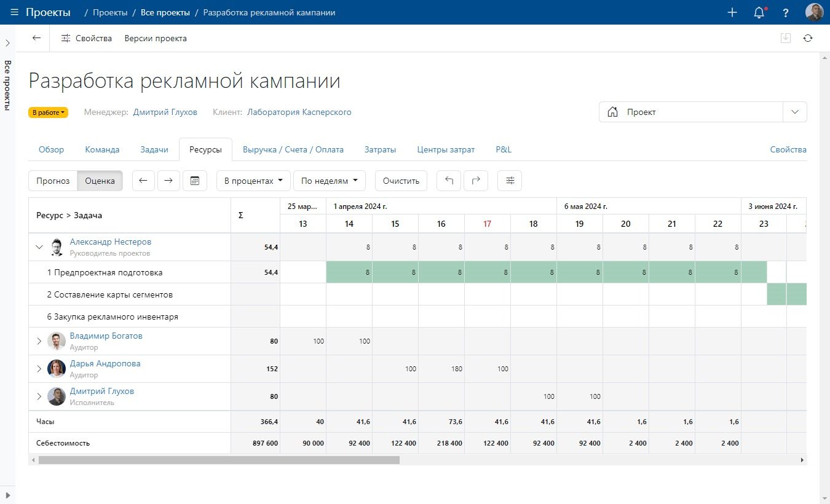Viewport: 830px width, 504px height.
Task: Open the hamburger main menu
Action: 15,12
